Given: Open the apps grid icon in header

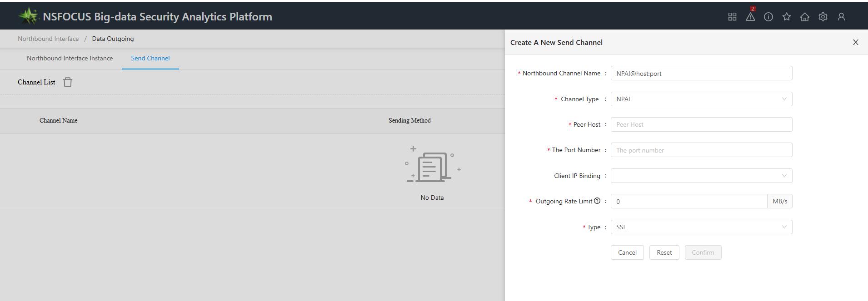Looking at the screenshot, I should [732, 17].
